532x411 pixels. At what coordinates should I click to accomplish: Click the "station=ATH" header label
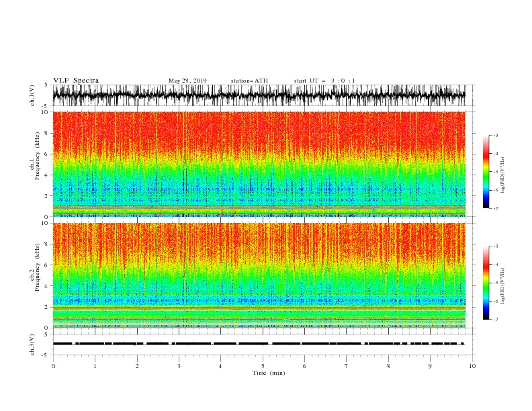pos(249,81)
